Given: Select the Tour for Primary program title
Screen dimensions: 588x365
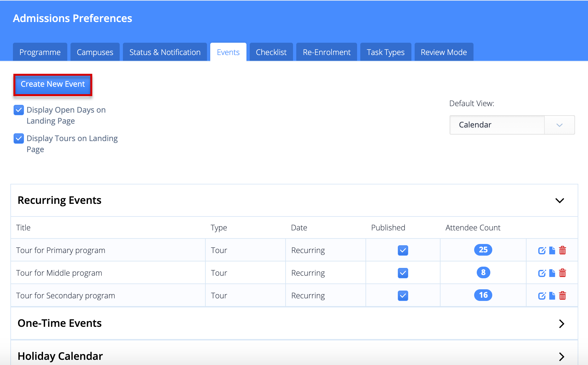Looking at the screenshot, I should click(61, 250).
